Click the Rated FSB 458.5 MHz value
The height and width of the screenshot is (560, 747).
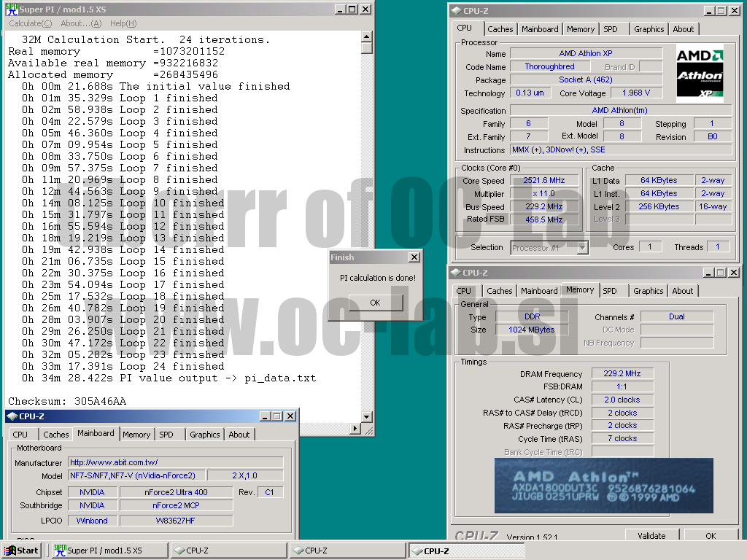tap(544, 219)
